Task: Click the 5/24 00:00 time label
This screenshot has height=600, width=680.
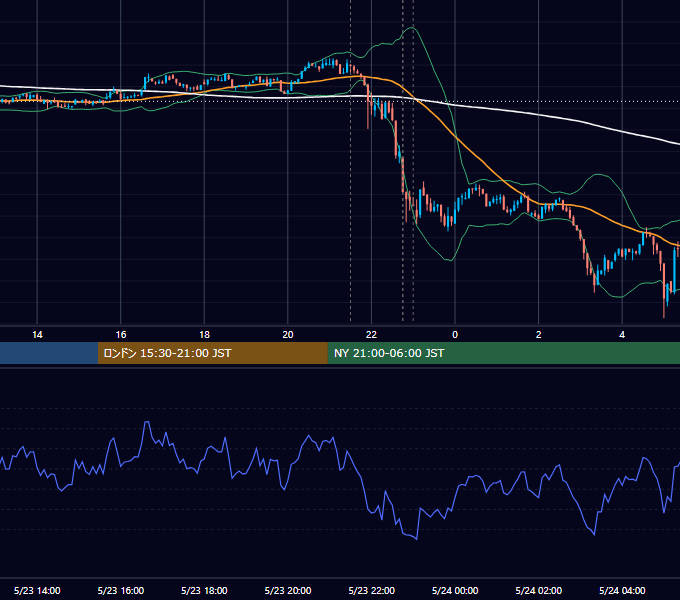Action: (455, 590)
